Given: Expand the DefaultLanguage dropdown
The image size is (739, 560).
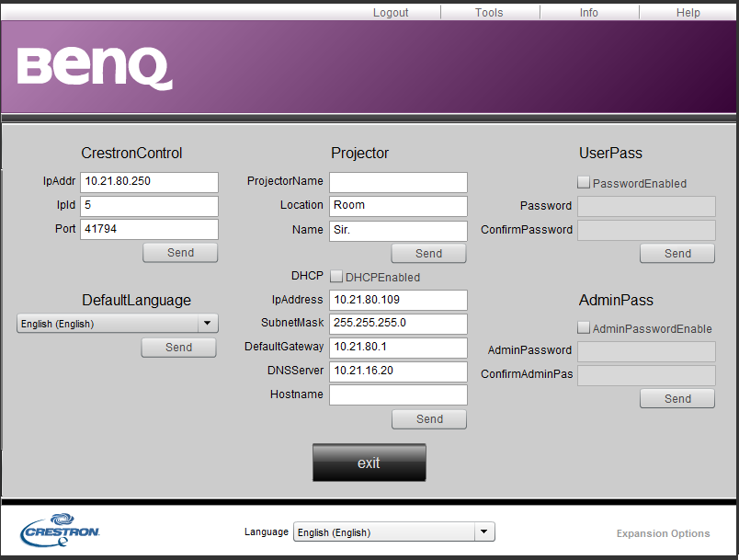Looking at the screenshot, I should 118,324.
